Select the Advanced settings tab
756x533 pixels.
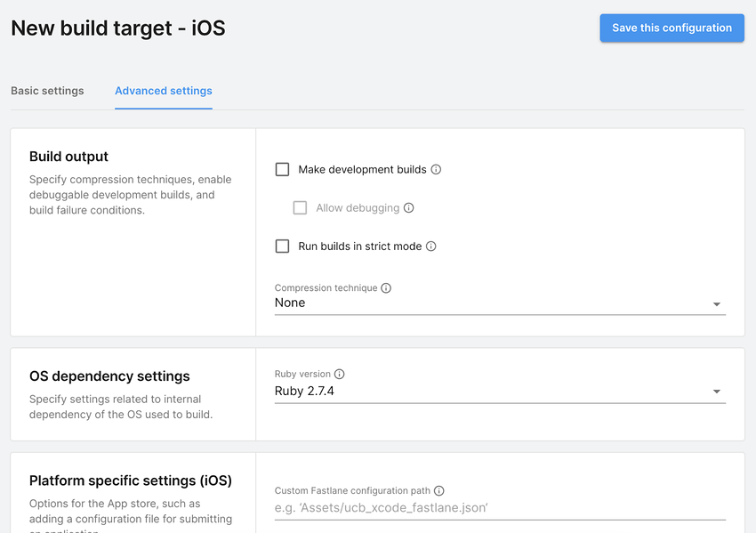point(163,91)
